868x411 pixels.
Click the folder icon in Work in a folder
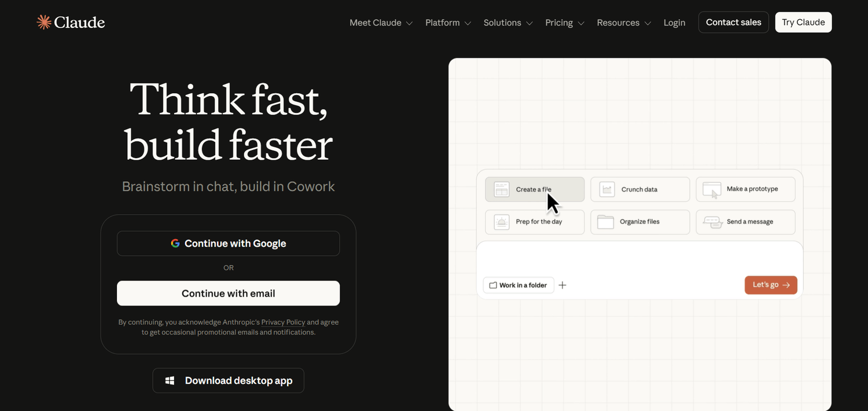pyautogui.click(x=494, y=285)
